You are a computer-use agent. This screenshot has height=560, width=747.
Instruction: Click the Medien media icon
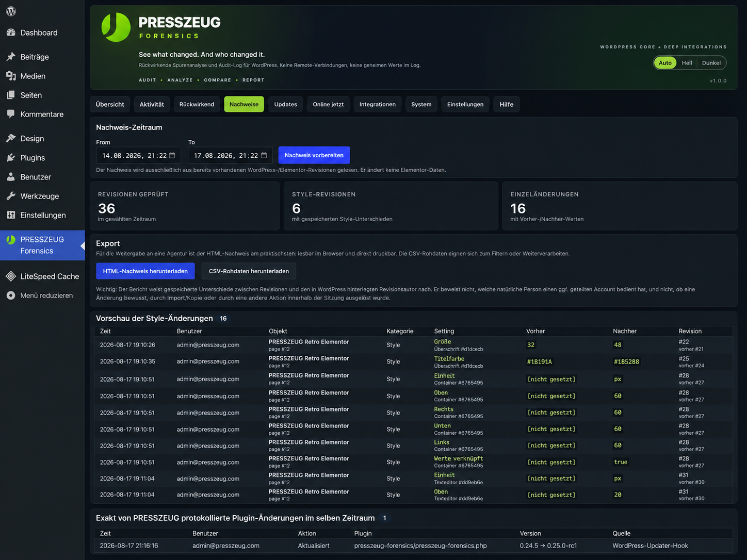(x=11, y=76)
